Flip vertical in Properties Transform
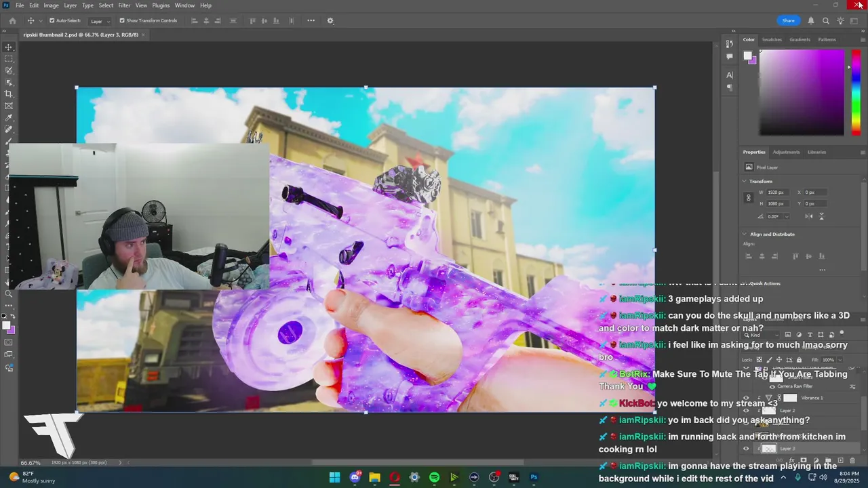 click(821, 216)
